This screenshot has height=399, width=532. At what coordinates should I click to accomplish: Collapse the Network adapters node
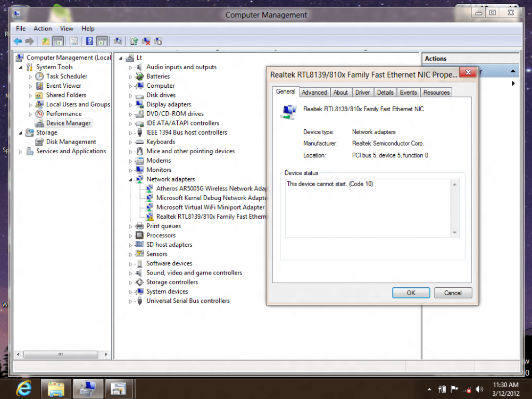(131, 180)
